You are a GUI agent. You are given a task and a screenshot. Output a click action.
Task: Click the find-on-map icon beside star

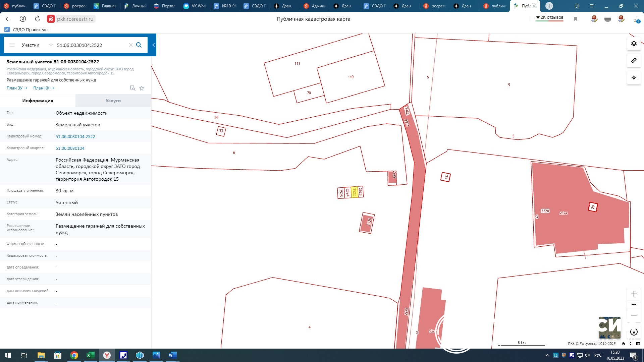tap(132, 88)
